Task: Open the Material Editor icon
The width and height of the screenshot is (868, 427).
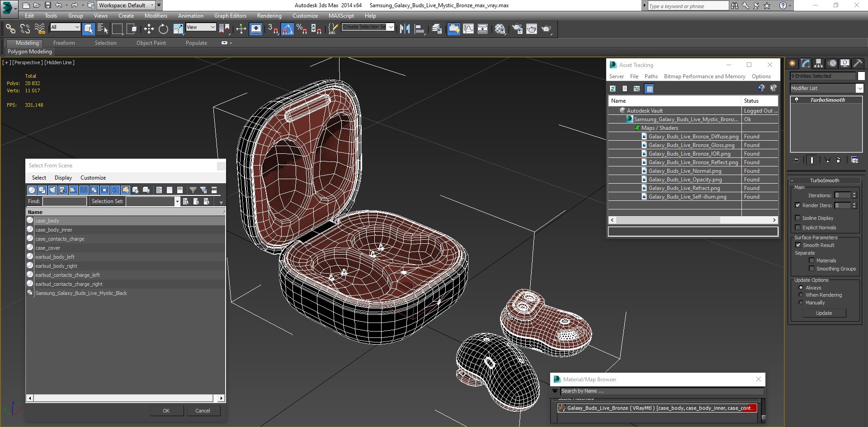Action: tap(500, 29)
